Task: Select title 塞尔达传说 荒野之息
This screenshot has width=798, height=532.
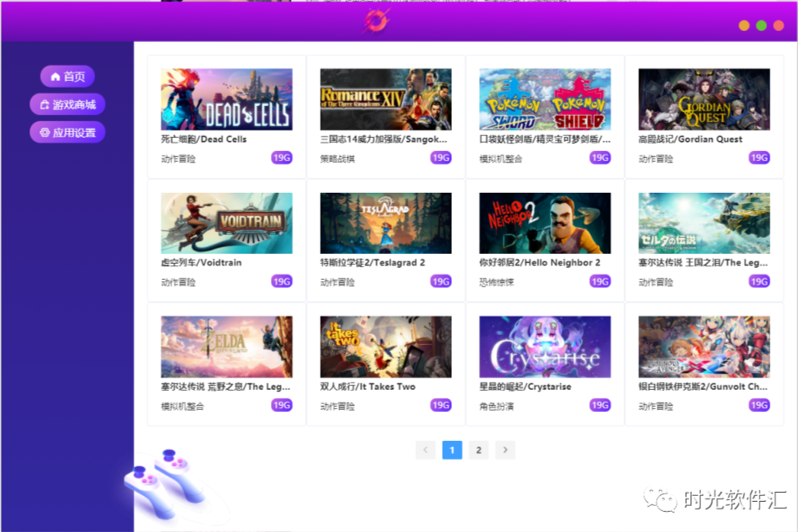Action: 226,387
